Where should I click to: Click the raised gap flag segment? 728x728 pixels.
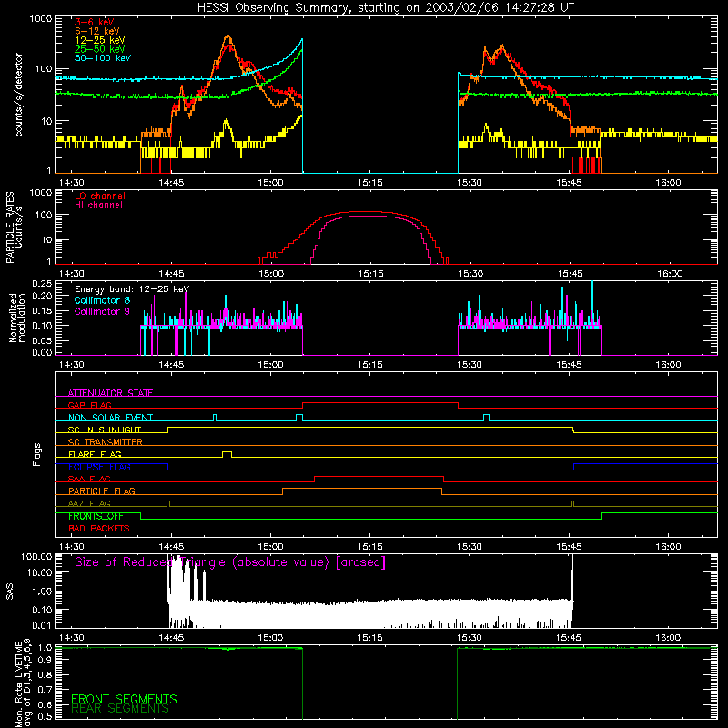click(380, 403)
